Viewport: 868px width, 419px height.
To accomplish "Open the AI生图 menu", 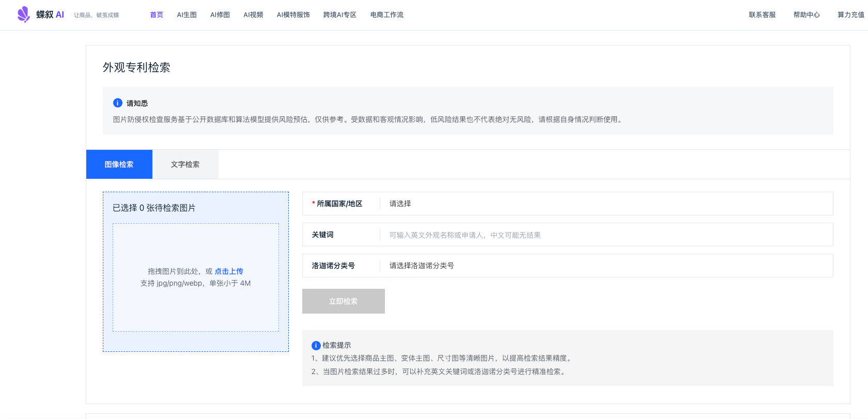I will point(187,14).
